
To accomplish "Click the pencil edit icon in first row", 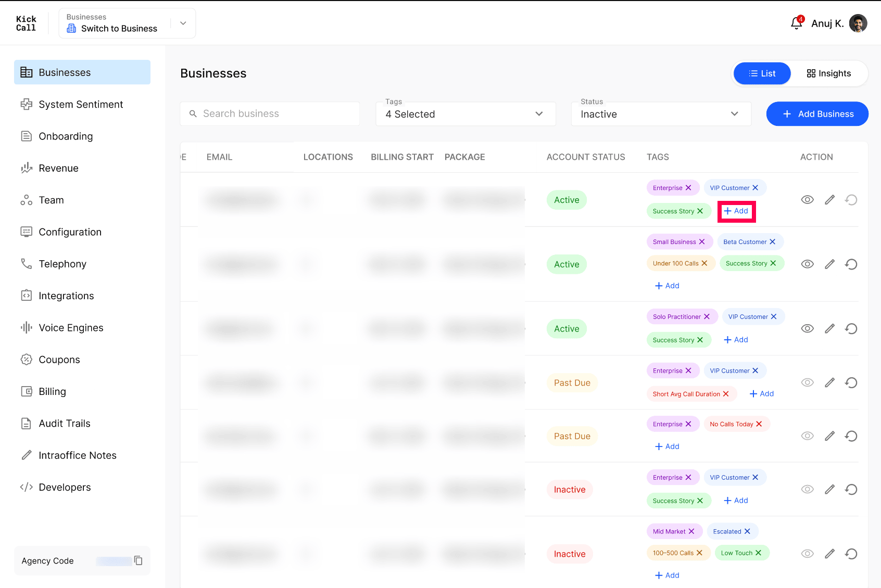I will pos(829,200).
